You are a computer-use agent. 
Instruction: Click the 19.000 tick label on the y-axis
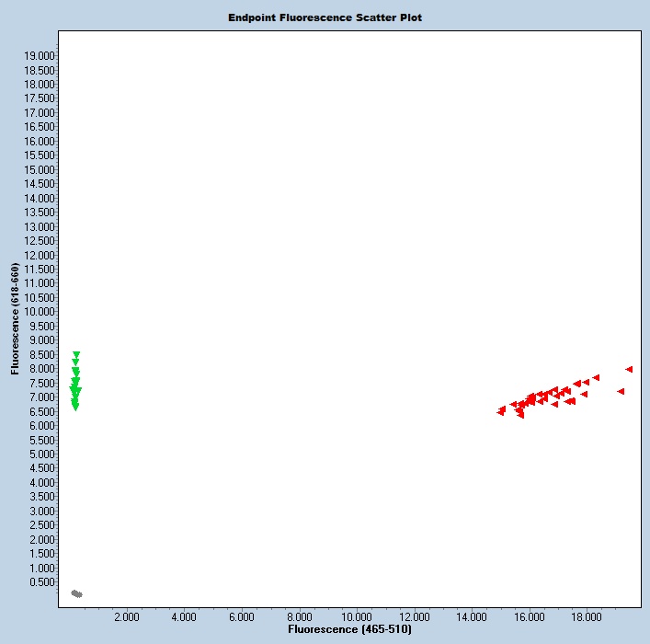pyautogui.click(x=40, y=55)
